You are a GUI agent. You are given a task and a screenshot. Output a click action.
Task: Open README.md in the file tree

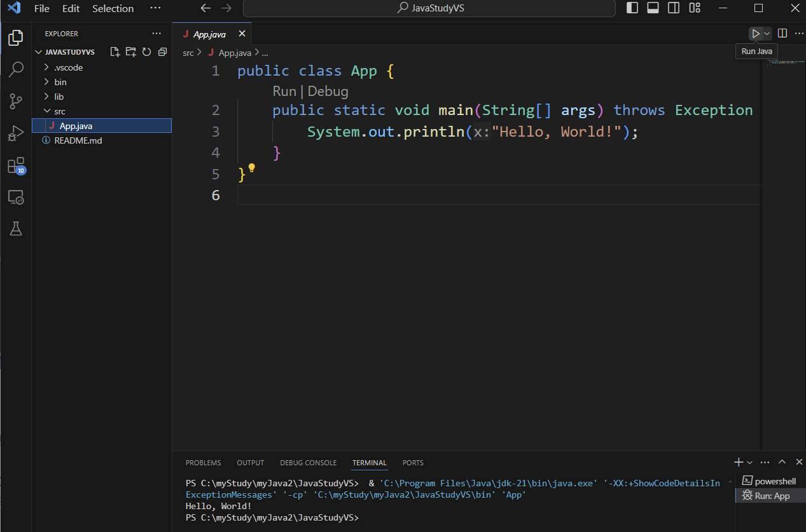(x=102, y=140)
